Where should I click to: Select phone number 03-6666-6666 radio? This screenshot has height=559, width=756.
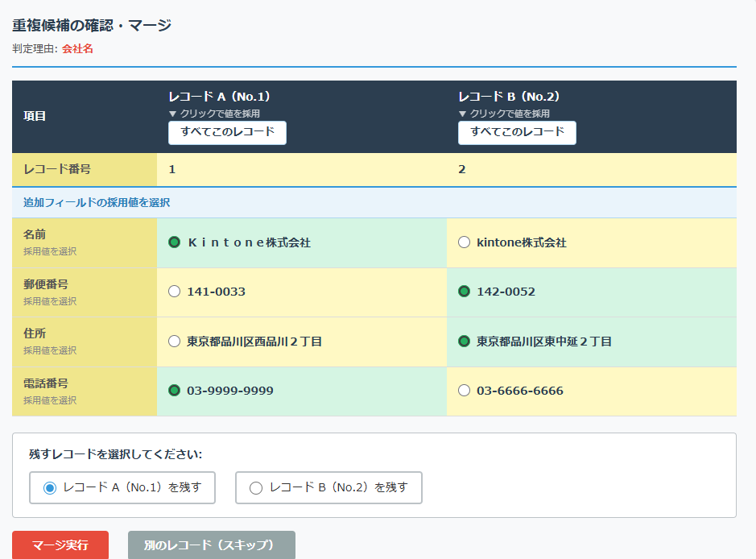click(x=464, y=390)
